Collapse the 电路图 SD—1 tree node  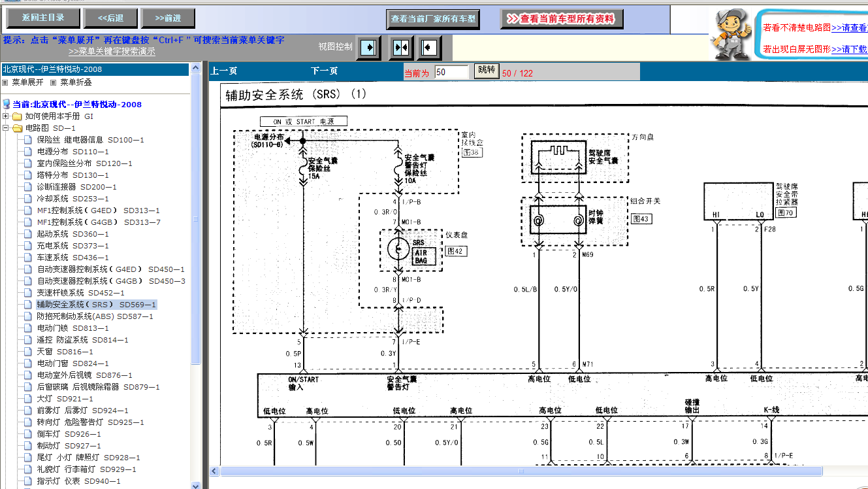(x=5, y=128)
